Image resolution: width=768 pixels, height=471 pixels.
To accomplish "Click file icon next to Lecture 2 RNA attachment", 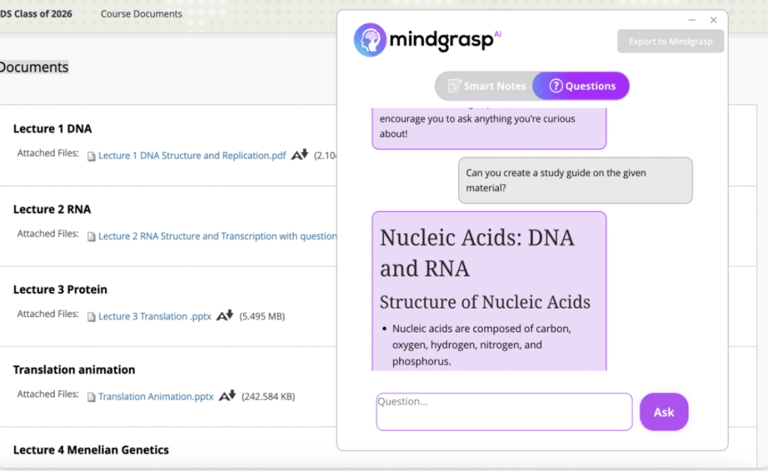I will click(x=91, y=237).
